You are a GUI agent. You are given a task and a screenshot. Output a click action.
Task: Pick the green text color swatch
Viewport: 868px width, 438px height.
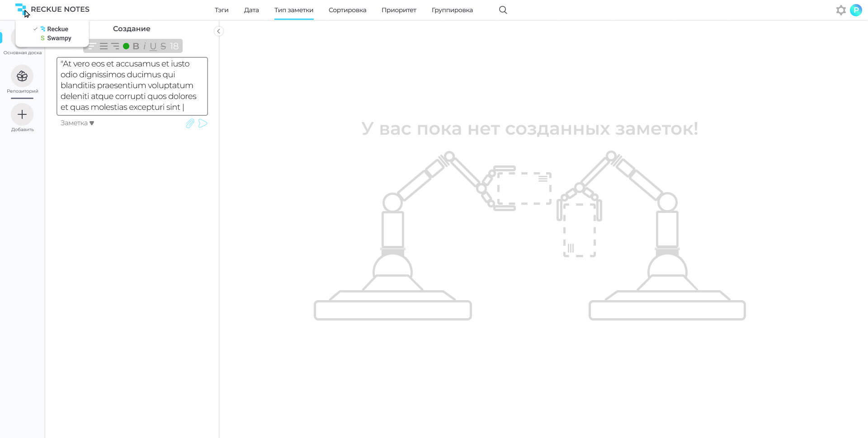pos(127,46)
